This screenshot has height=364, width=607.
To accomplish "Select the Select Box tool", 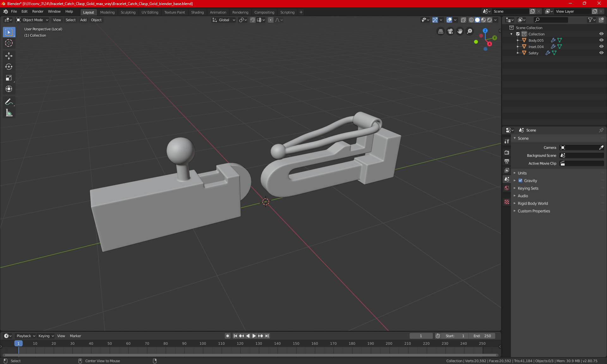I will [9, 32].
